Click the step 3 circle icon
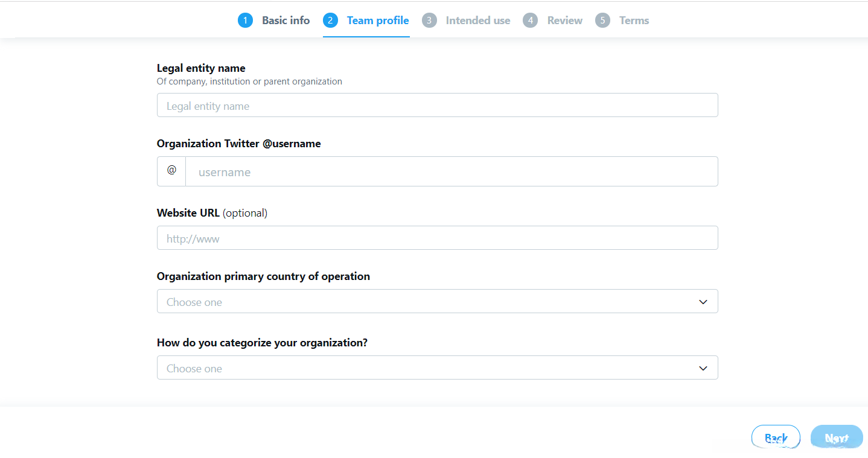 (x=429, y=21)
